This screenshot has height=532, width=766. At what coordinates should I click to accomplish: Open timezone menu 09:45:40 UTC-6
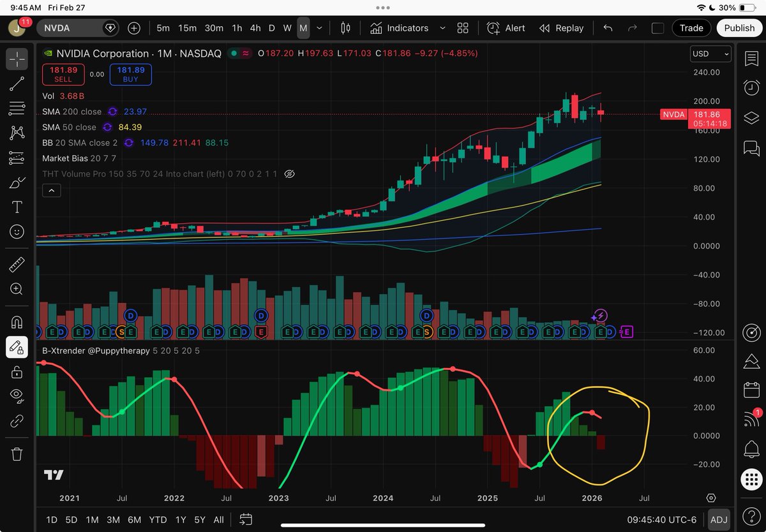[x=663, y=520]
